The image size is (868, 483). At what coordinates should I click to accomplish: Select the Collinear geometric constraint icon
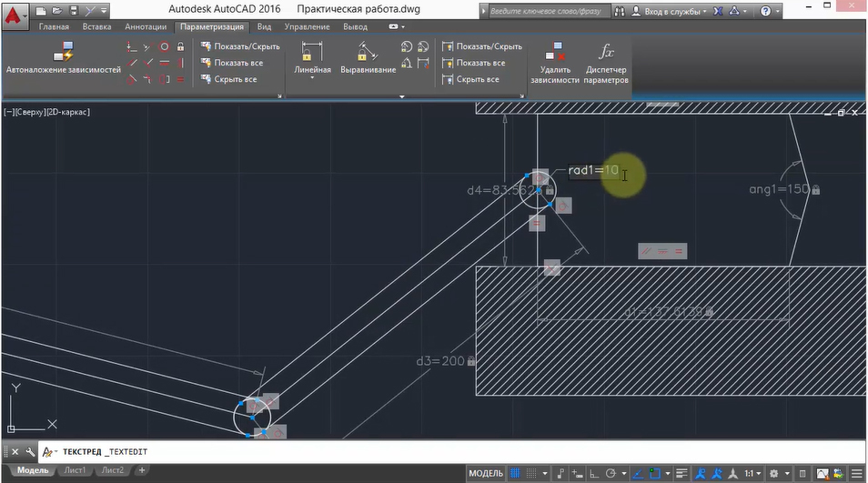147,47
